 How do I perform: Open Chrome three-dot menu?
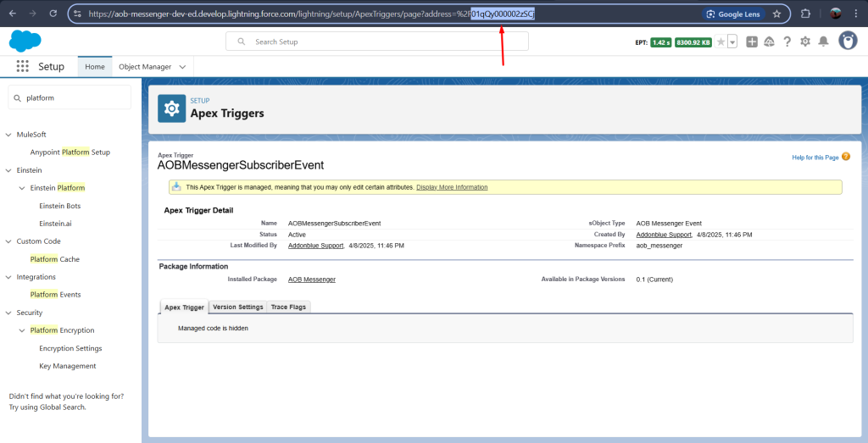click(856, 14)
